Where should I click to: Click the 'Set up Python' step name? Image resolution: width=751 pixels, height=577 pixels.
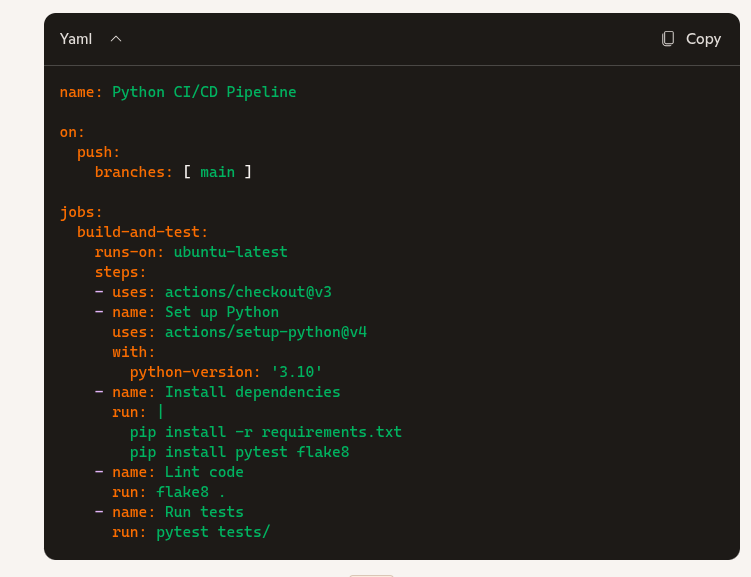point(221,312)
